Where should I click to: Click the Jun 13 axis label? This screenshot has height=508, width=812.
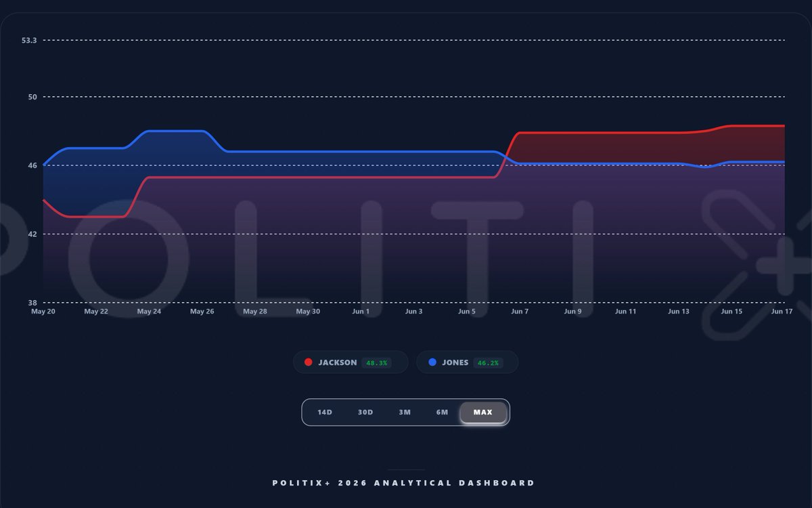coord(679,312)
